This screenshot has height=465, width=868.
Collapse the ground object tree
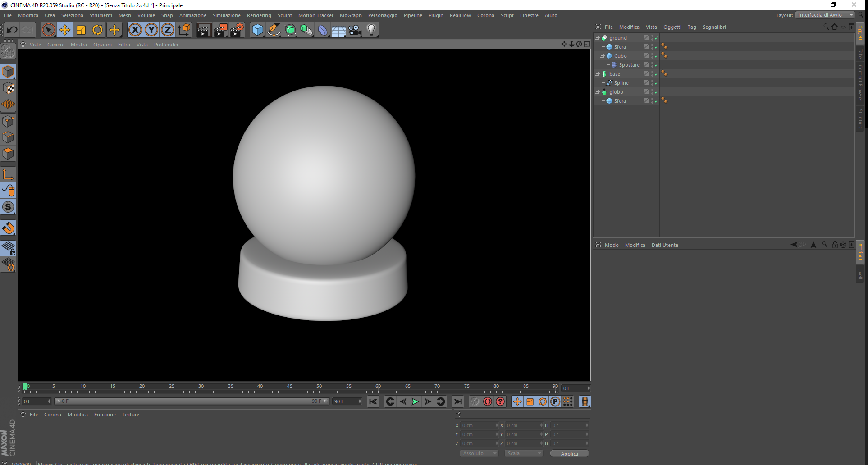coord(597,38)
